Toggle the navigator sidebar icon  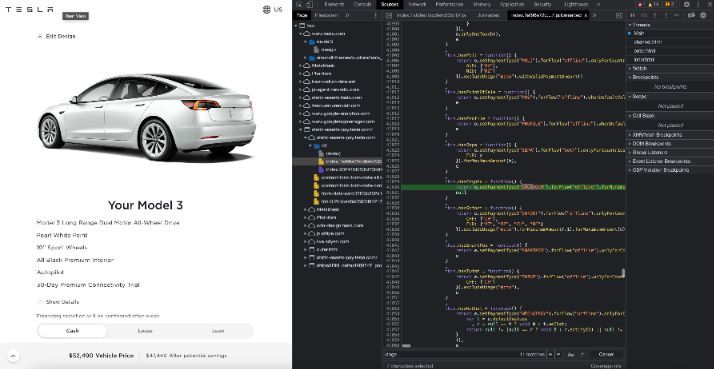(389, 15)
